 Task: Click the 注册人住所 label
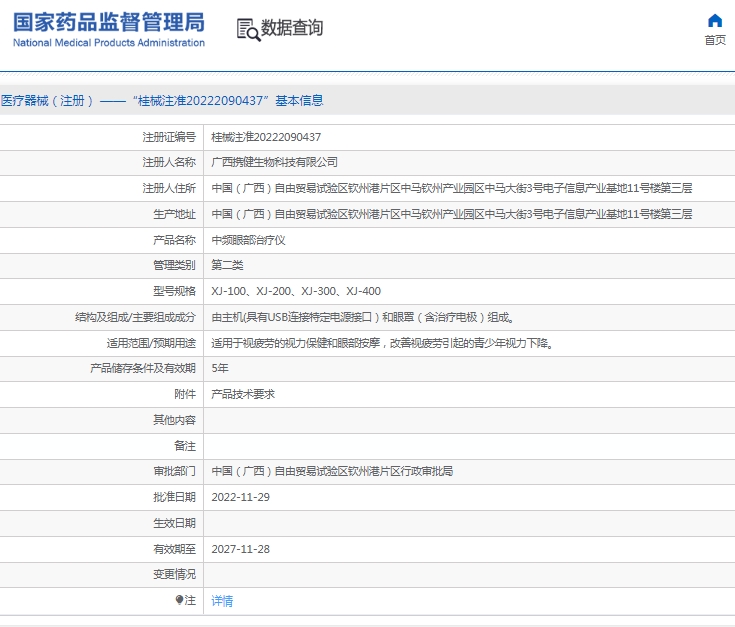click(169, 188)
